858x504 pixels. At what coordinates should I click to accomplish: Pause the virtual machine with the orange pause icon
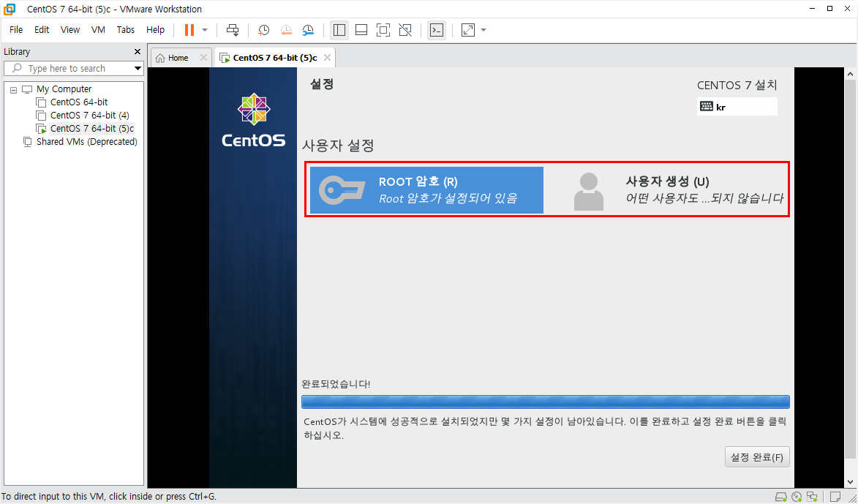pyautogui.click(x=189, y=30)
